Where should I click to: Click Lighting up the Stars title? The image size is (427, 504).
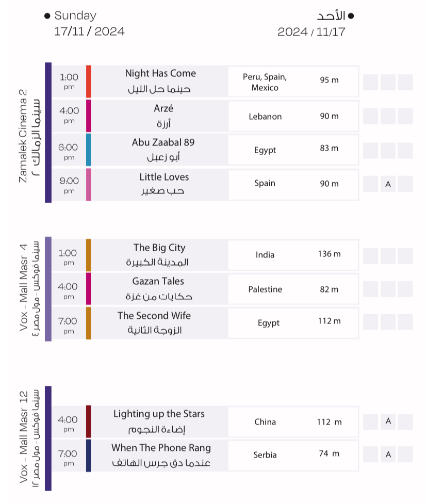coord(159,414)
